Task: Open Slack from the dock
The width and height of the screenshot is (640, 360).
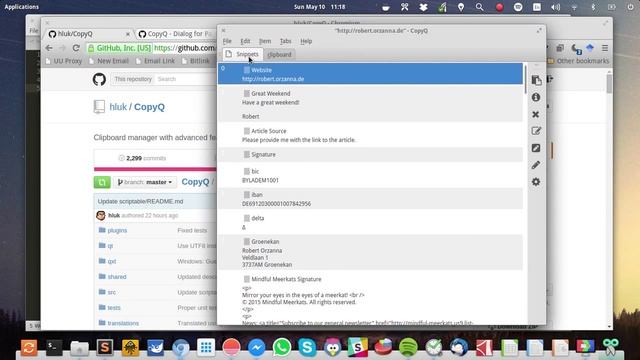Action: 358,348
